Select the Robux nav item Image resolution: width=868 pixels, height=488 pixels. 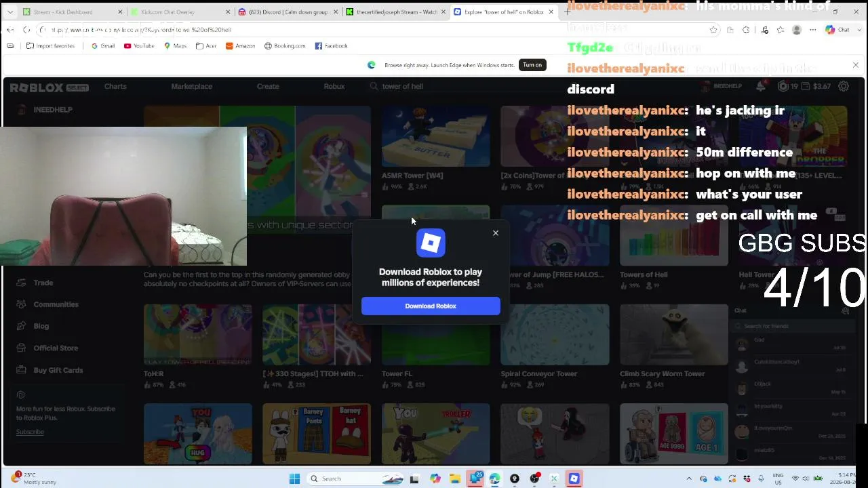(x=334, y=86)
